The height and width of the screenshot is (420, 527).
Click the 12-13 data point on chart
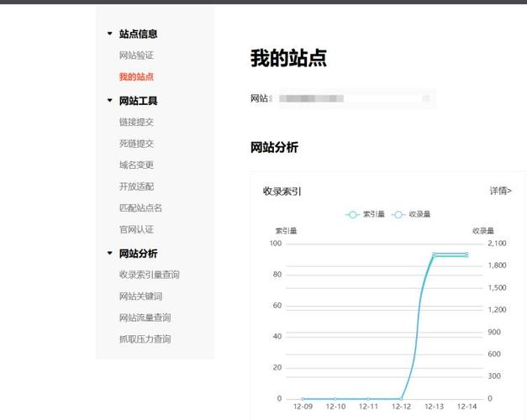[434, 255]
